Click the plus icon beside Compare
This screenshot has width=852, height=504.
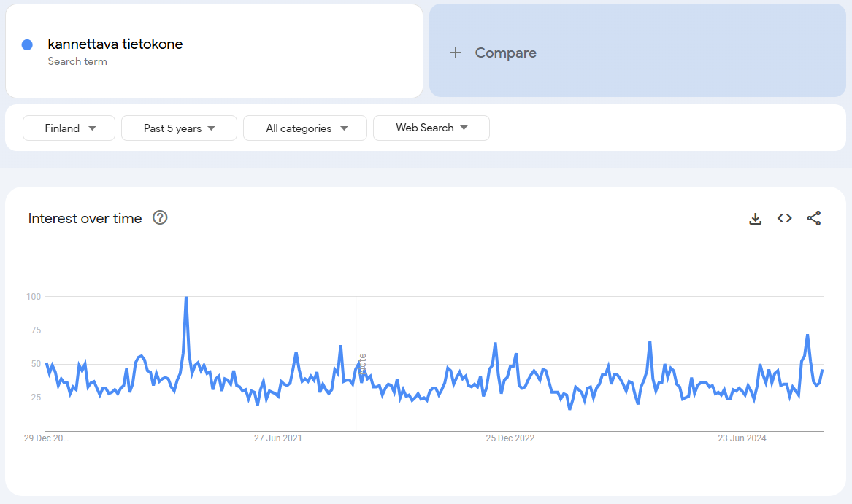pos(456,53)
